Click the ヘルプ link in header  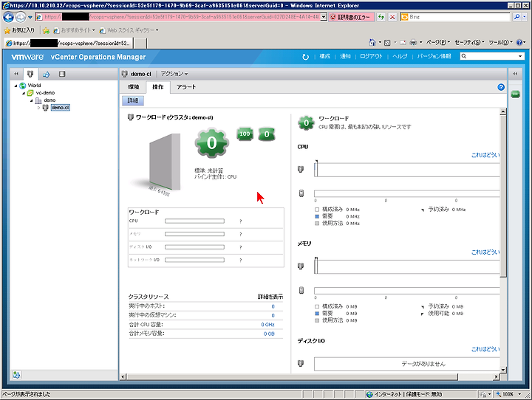pos(400,56)
